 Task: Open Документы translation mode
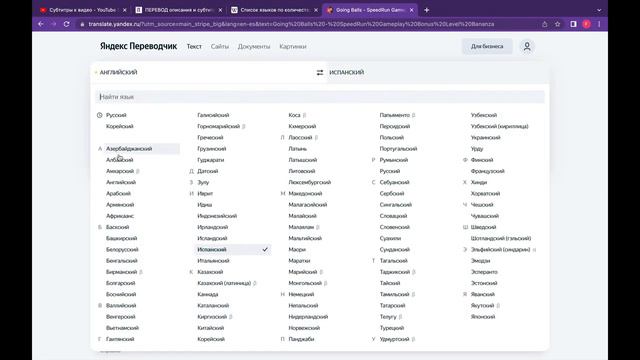tap(254, 47)
